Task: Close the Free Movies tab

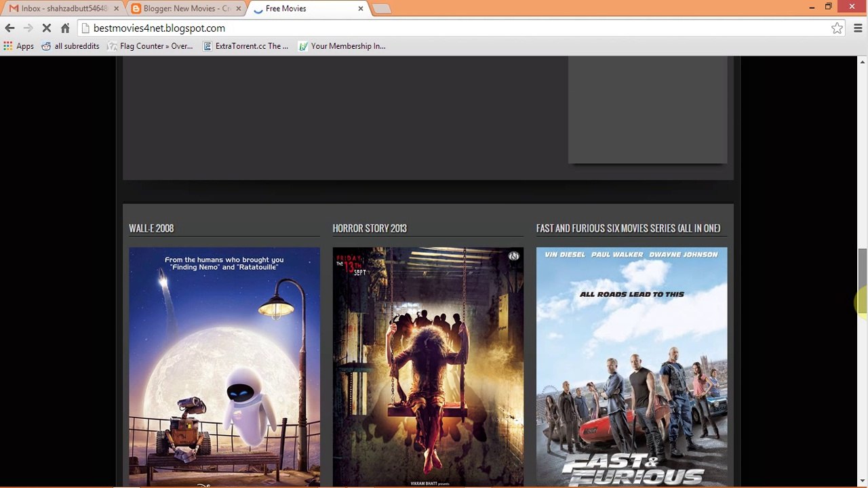Action: 360,8
